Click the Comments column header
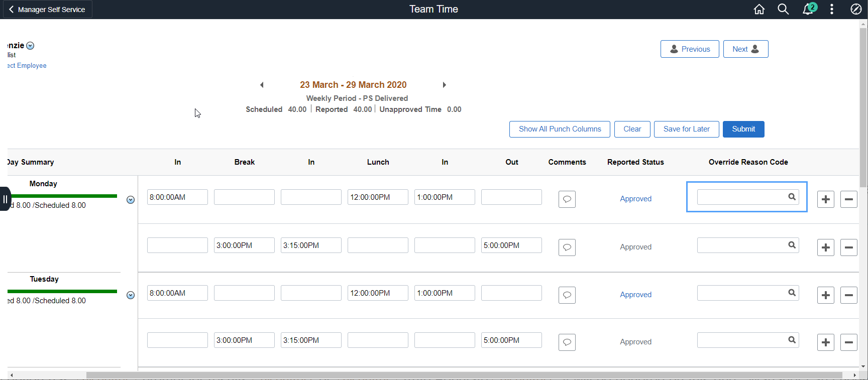This screenshot has width=868, height=380. pos(567,162)
